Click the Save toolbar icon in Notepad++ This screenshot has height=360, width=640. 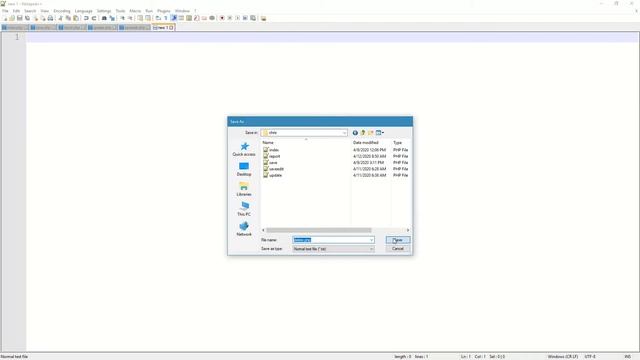click(x=19, y=18)
